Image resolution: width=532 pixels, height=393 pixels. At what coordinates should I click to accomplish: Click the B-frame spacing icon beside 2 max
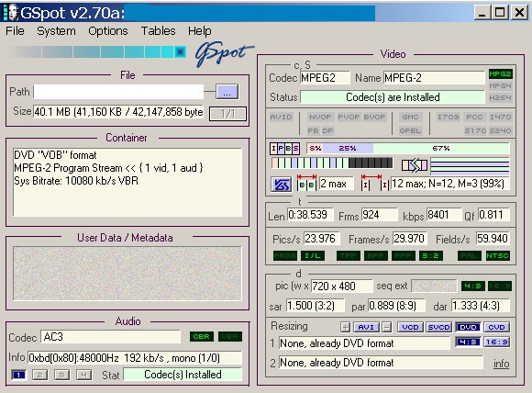pos(306,183)
